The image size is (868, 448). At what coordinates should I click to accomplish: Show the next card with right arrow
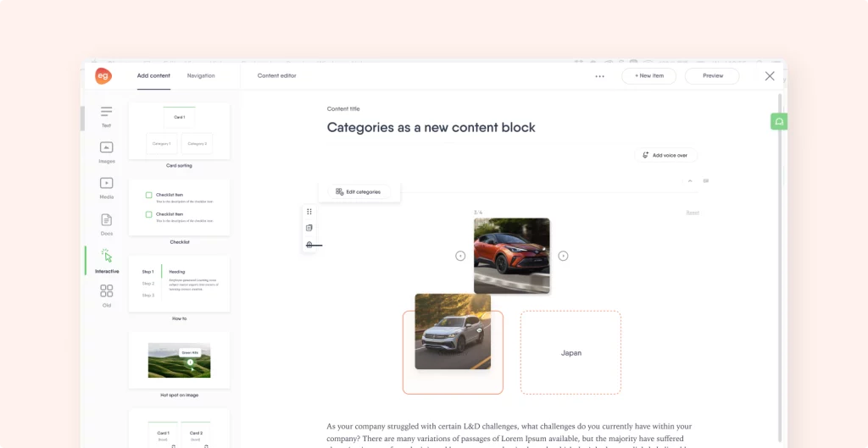click(563, 256)
